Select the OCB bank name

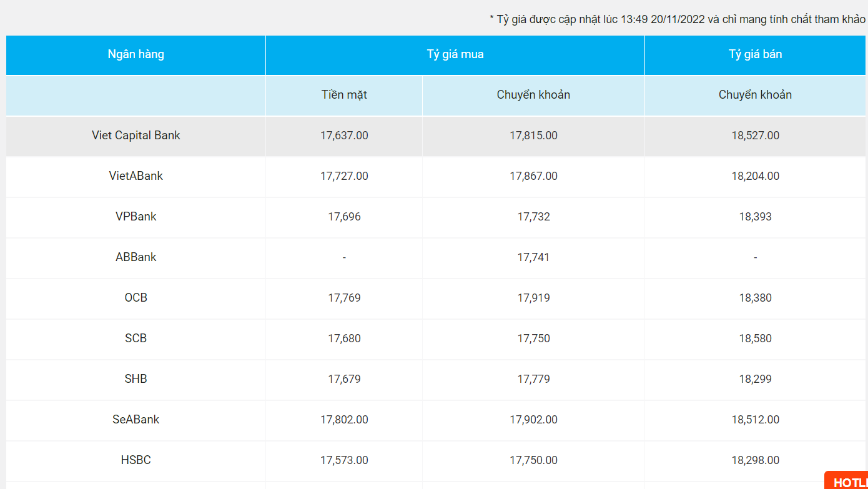136,298
